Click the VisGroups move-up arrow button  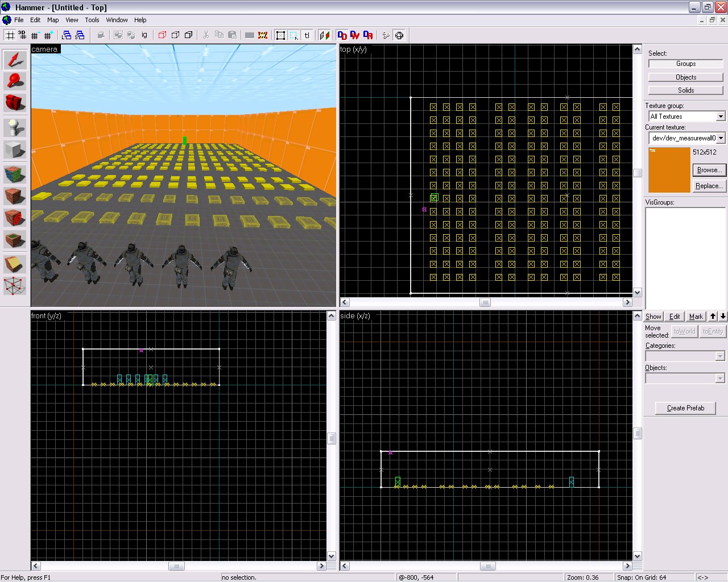point(713,317)
